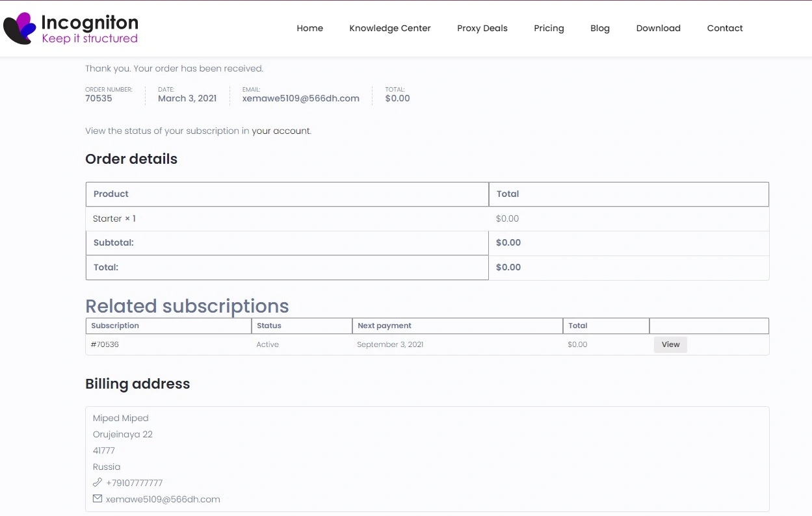The width and height of the screenshot is (812, 516).
Task: Click the Incogniton brand name text
Action: pyautogui.click(x=90, y=22)
